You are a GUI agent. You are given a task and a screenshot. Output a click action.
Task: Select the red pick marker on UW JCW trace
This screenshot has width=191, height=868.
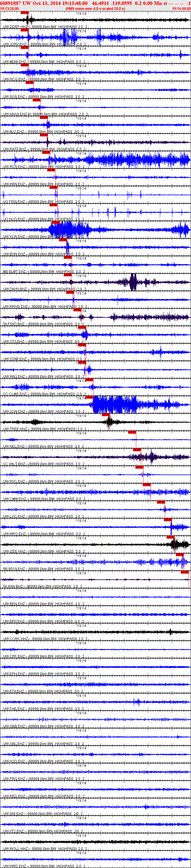[89, 397]
